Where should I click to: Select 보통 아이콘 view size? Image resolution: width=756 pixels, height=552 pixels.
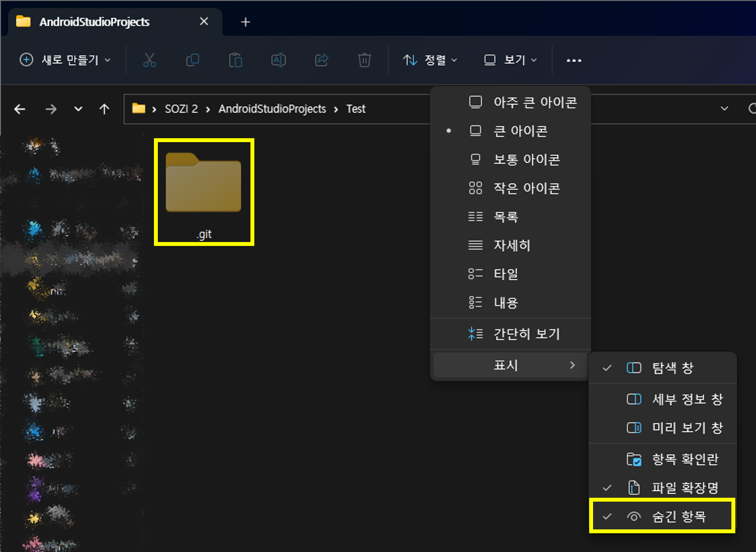click(524, 160)
